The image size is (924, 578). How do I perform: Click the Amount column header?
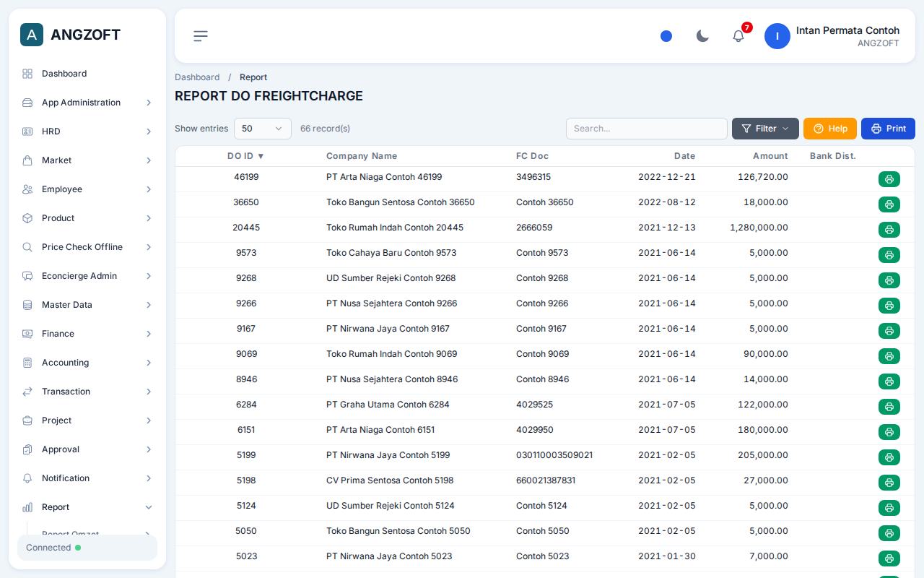click(x=770, y=156)
